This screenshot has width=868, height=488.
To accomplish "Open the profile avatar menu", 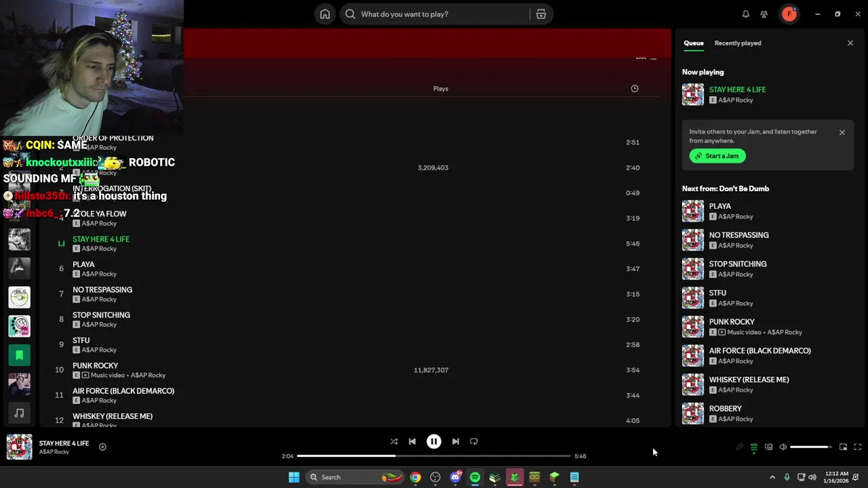I will 789,14.
